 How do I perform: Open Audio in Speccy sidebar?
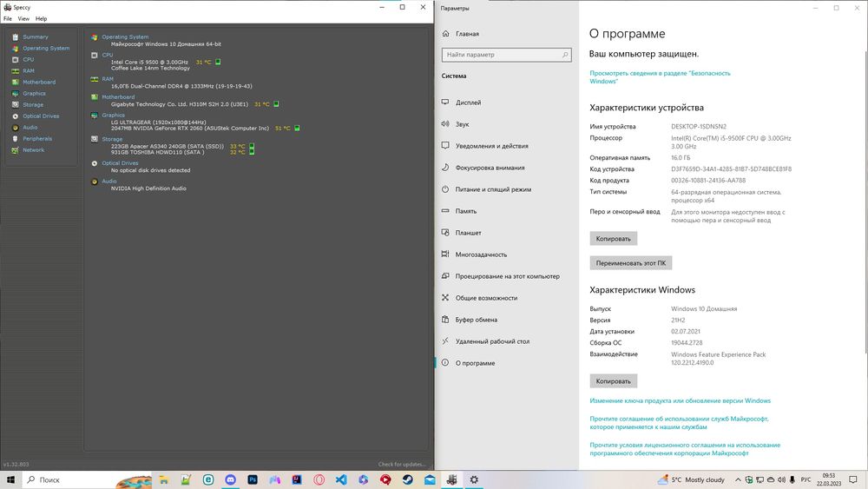(30, 128)
